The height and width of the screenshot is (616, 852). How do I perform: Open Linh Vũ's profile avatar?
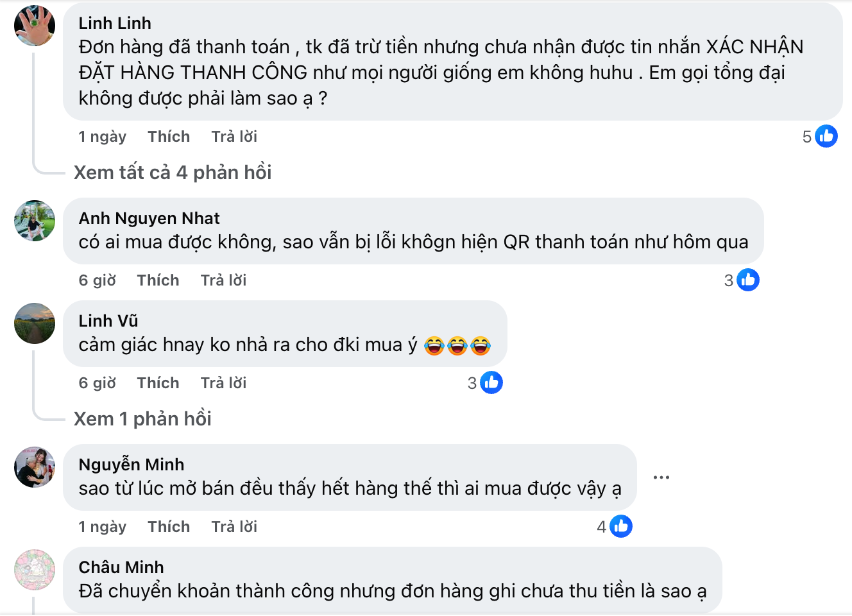35,323
